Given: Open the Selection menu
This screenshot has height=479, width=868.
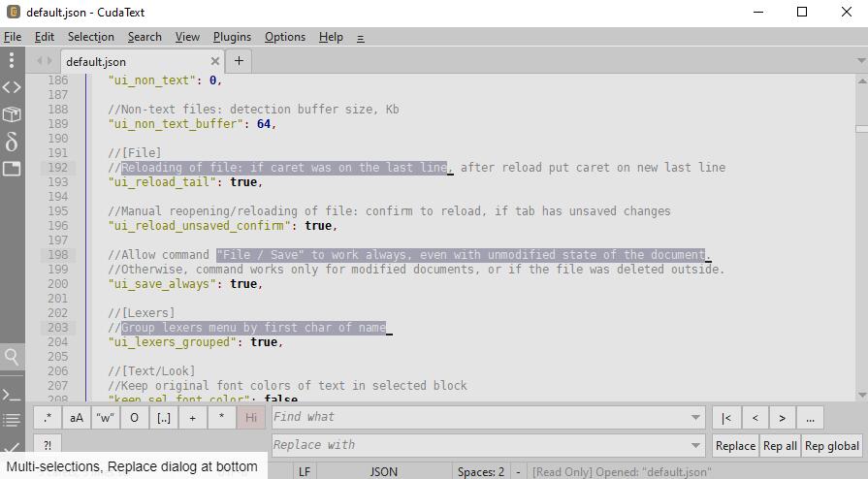Looking at the screenshot, I should (90, 37).
